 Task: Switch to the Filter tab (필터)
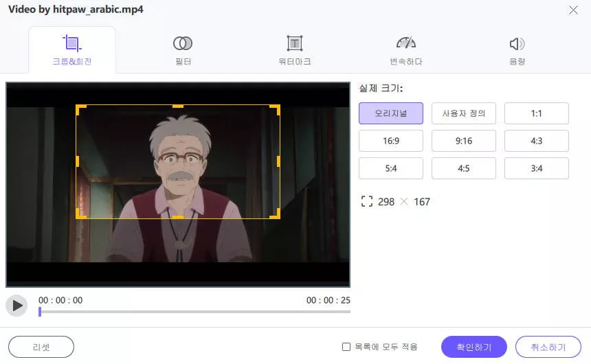183,50
